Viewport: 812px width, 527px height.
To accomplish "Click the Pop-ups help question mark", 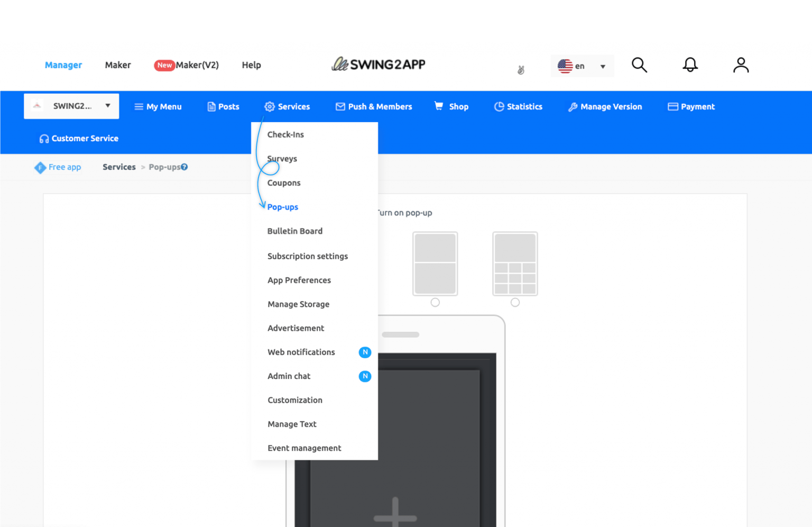I will pyautogui.click(x=184, y=167).
